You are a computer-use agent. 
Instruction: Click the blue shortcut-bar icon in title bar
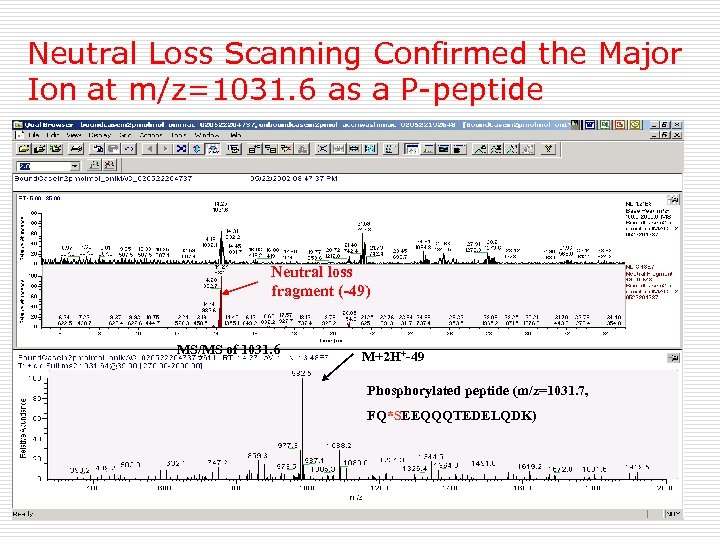(590, 124)
